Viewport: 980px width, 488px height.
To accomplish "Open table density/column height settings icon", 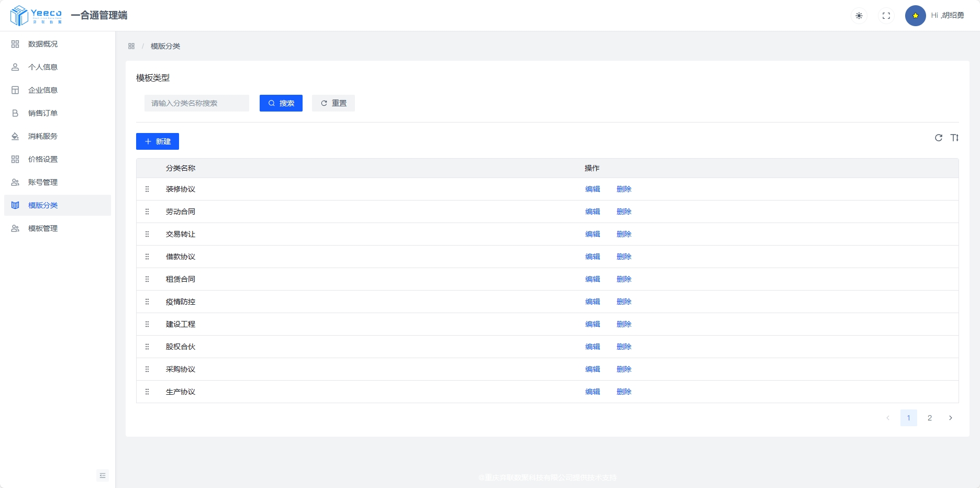I will (x=954, y=138).
